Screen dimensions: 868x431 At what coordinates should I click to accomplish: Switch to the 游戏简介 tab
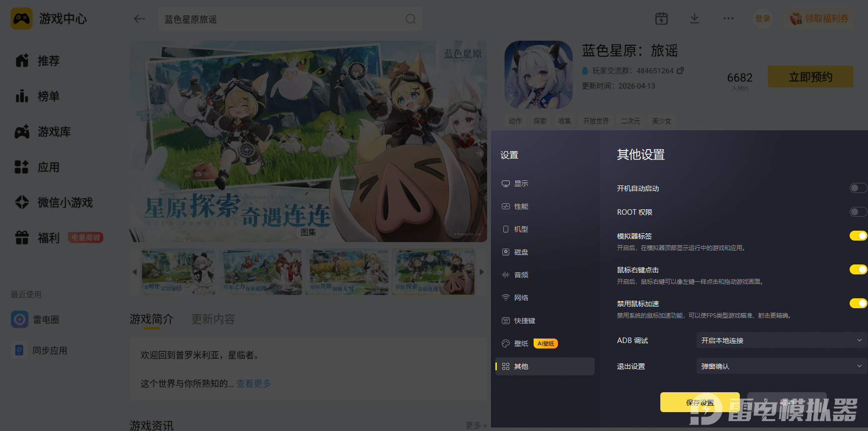(152, 319)
